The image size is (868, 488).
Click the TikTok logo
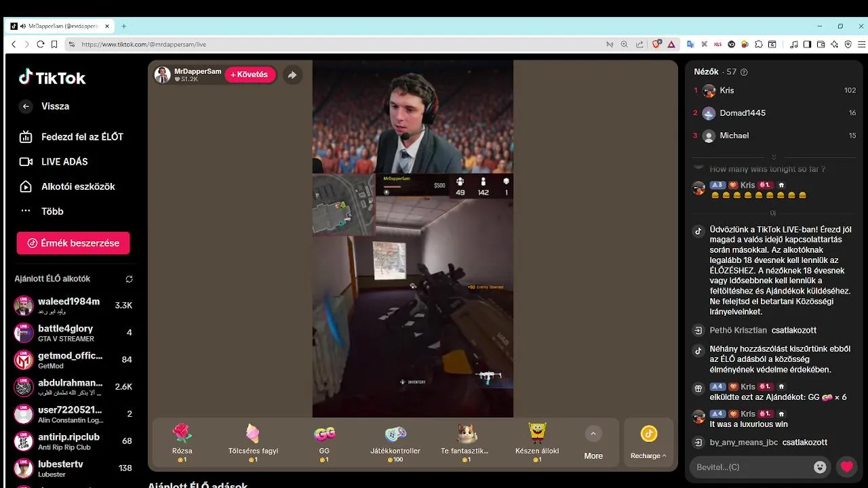(x=52, y=77)
